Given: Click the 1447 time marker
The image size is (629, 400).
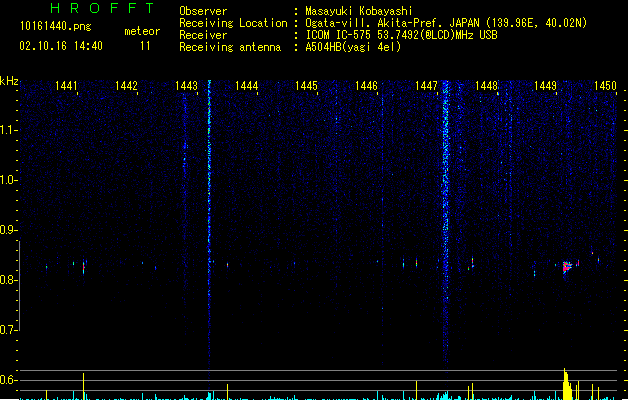Looking at the screenshot, I should pos(426,86).
